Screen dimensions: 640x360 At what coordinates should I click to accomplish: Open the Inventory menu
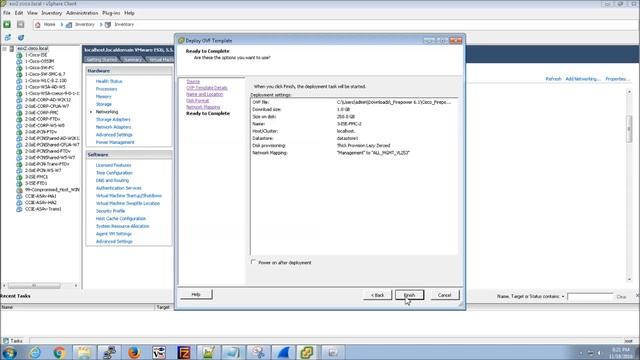tap(51, 13)
